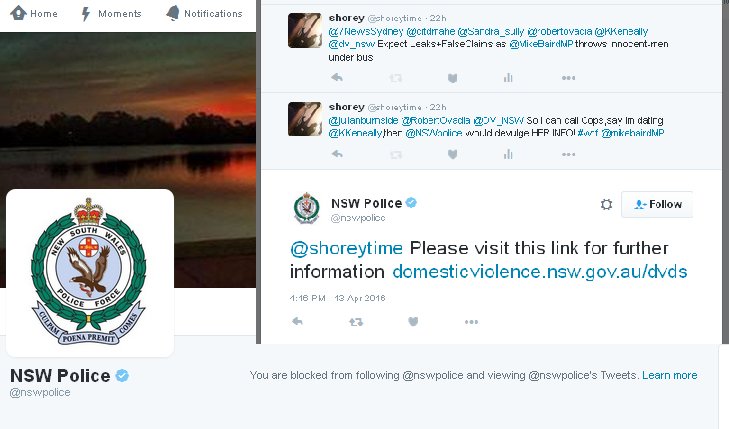
Task: Open the @shoreytime mention in NSW Police tweet
Action: point(346,248)
